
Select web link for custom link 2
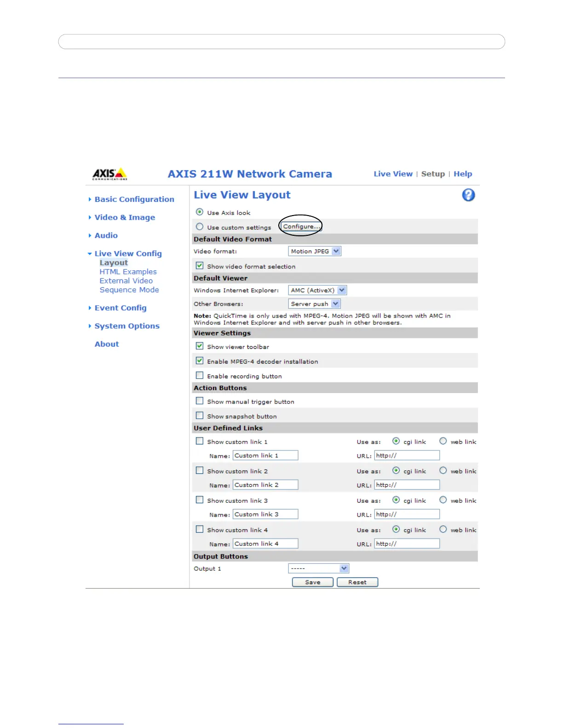(443, 470)
